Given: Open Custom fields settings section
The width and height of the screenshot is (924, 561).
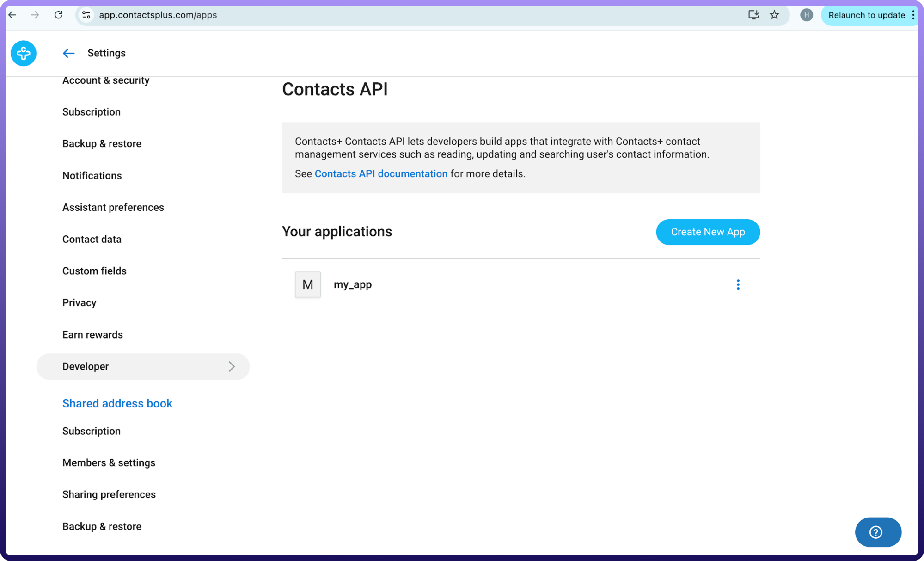Looking at the screenshot, I should point(94,271).
